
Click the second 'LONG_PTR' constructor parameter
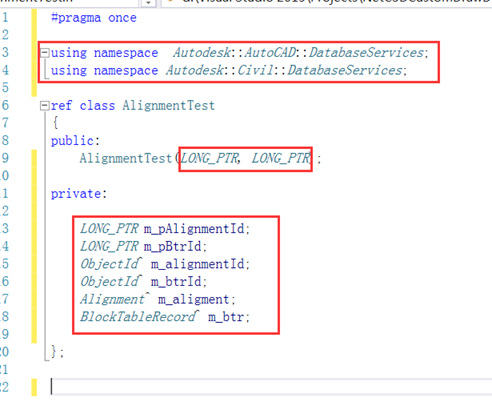(x=281, y=159)
